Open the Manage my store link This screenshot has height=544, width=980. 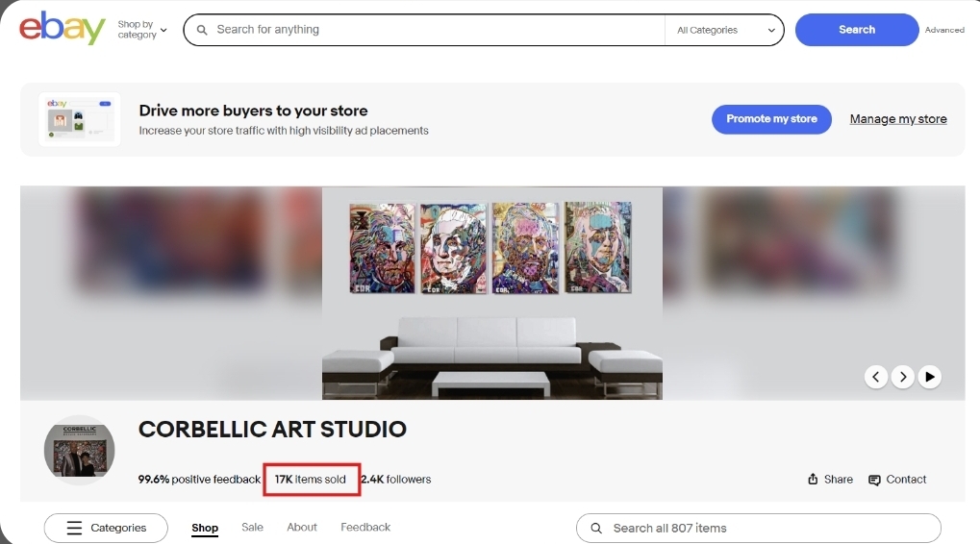(x=898, y=118)
